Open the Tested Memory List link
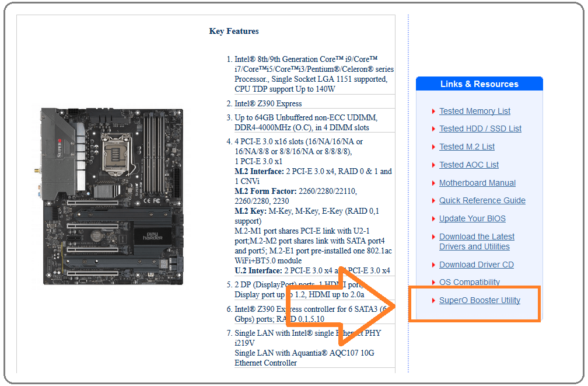Screen dimensions: 588x386 pos(475,111)
